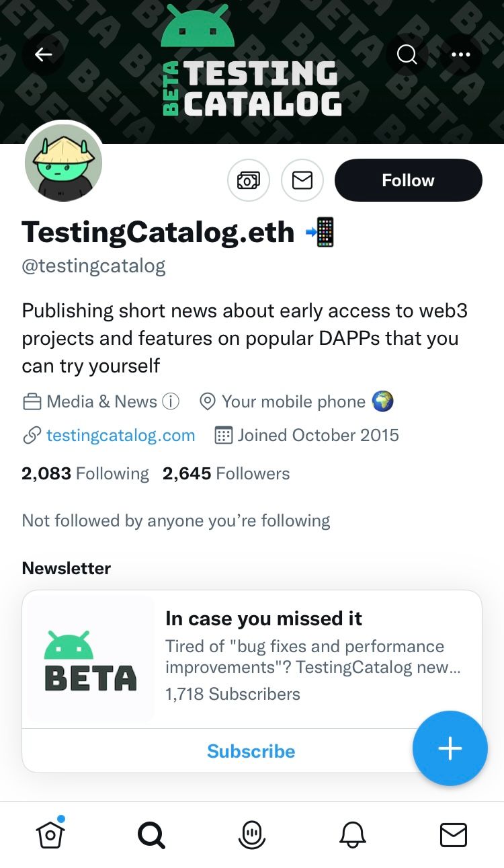Screen dimensions: 504x868
Task: Tap the back arrow icon
Action: pyautogui.click(x=44, y=54)
